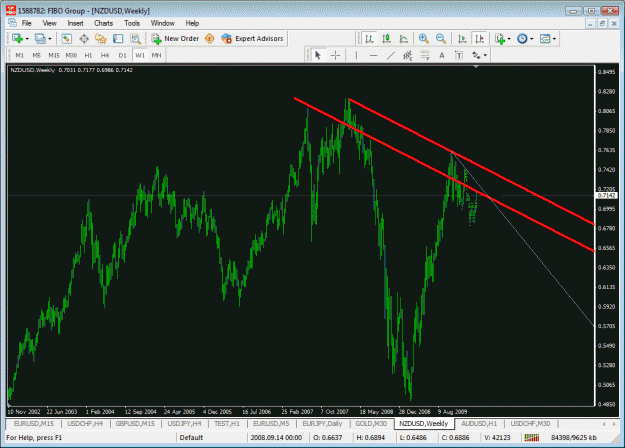Toggle Chart Shift for the chart
Image resolution: width=625 pixels, height=448 pixels.
(x=480, y=39)
